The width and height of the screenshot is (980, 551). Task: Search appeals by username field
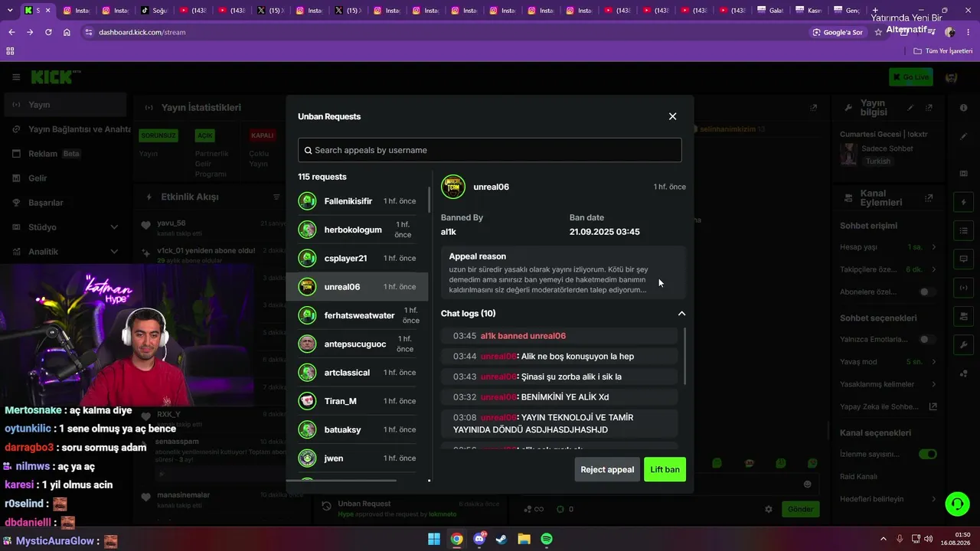click(490, 150)
